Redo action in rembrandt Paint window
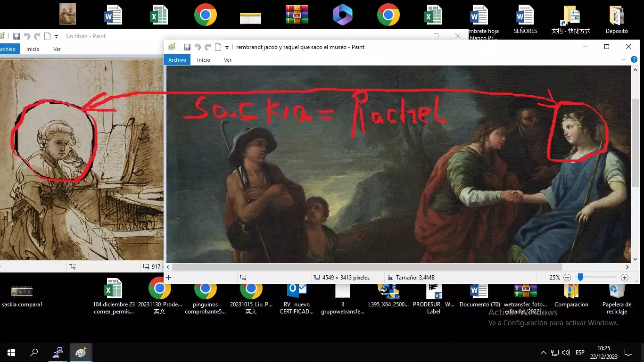644x362 pixels. (208, 47)
